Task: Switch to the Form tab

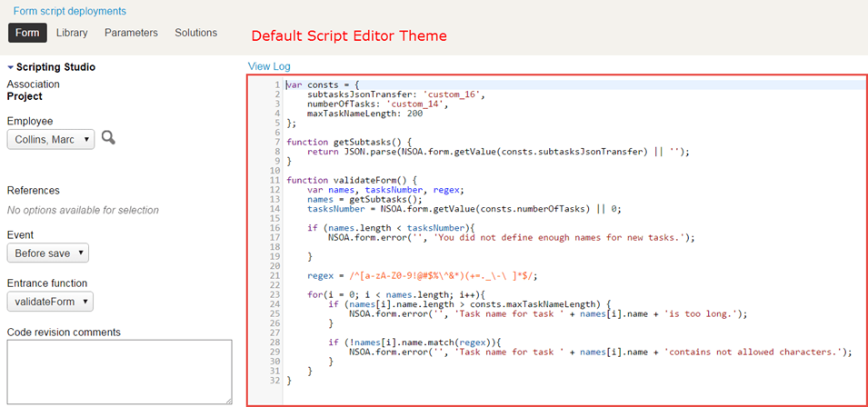Action: click(x=27, y=33)
